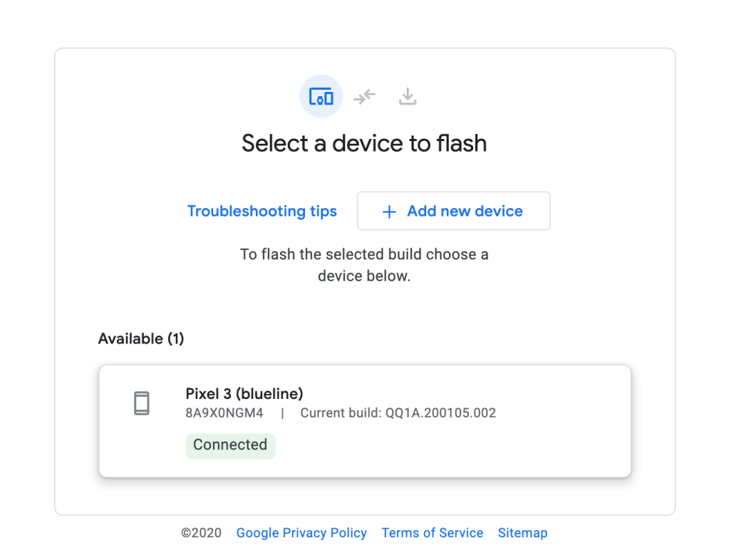Go to the Sitemap link

522,533
